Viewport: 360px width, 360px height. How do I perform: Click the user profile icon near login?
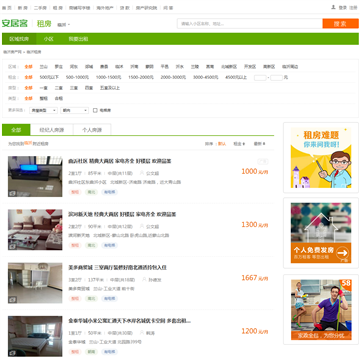(x=333, y=7)
